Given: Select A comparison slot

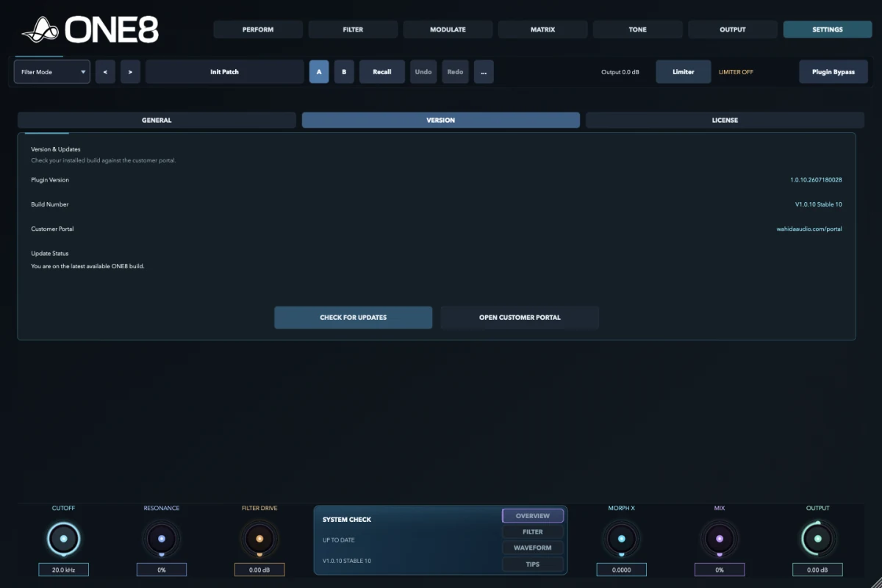Looking at the screenshot, I should 319,72.
